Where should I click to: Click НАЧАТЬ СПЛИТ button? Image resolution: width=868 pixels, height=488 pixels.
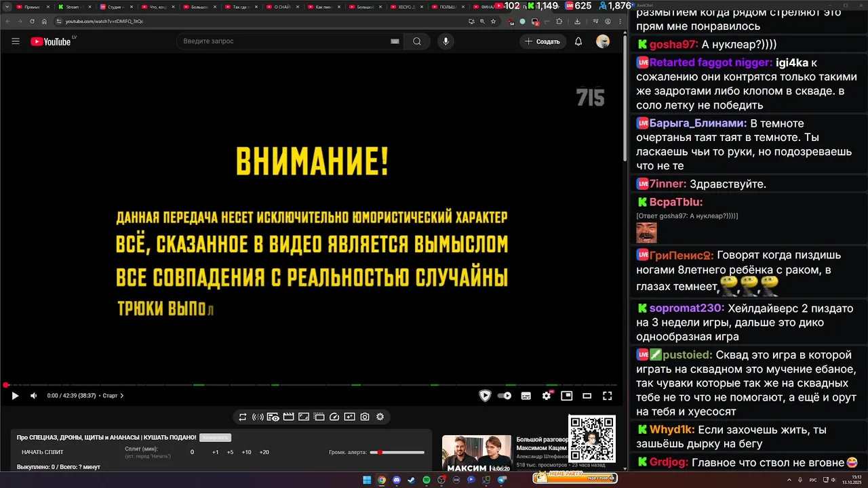43,452
